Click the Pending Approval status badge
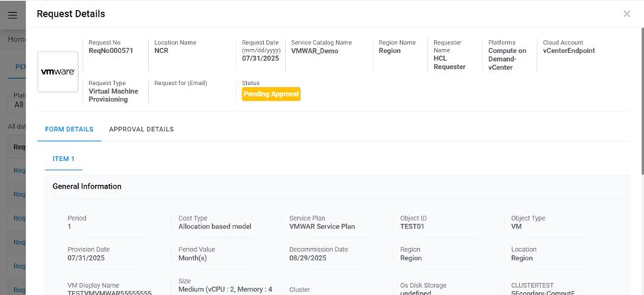The image size is (644, 295). click(271, 94)
